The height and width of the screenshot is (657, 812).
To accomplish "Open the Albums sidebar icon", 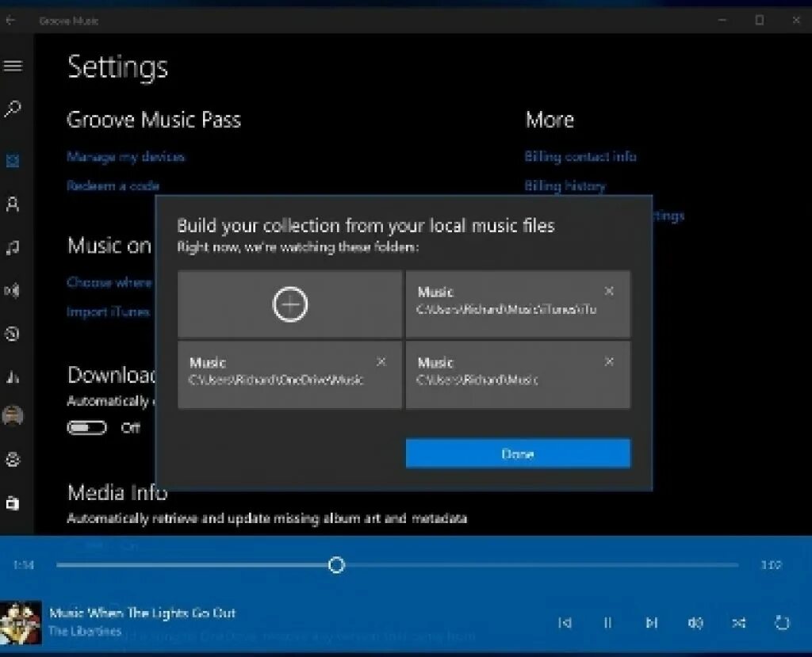I will tap(13, 160).
